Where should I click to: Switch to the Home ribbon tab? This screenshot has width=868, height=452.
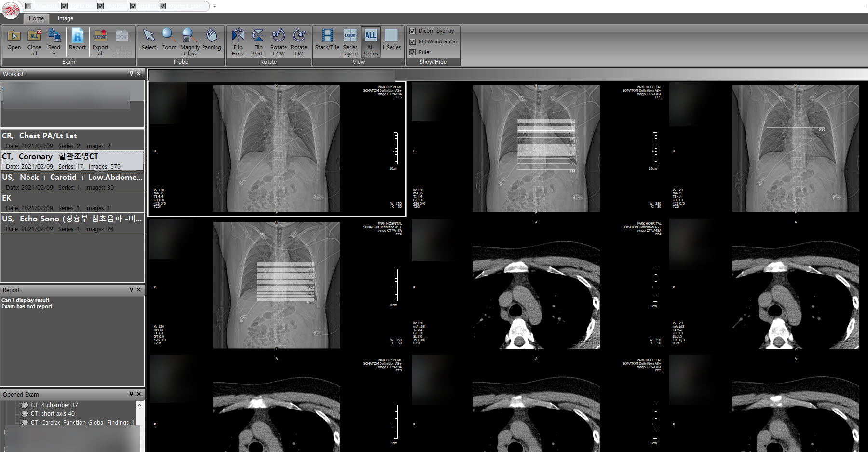point(36,18)
